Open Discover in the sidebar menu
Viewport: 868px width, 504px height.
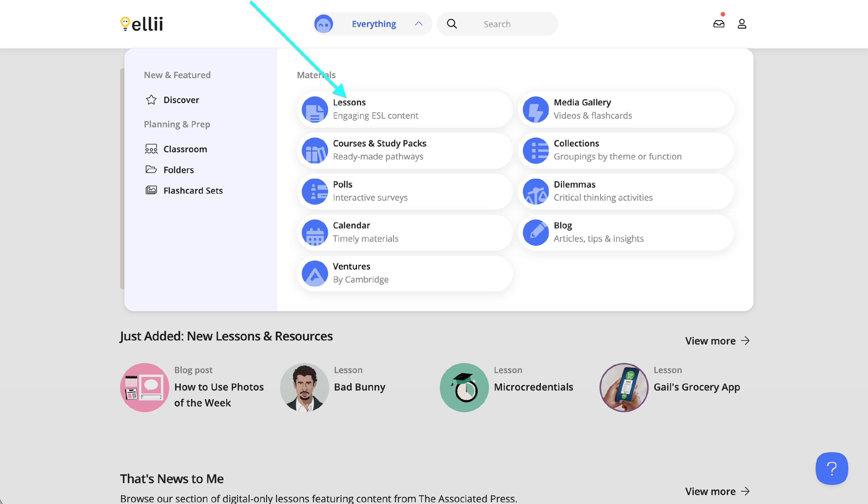pyautogui.click(x=181, y=100)
